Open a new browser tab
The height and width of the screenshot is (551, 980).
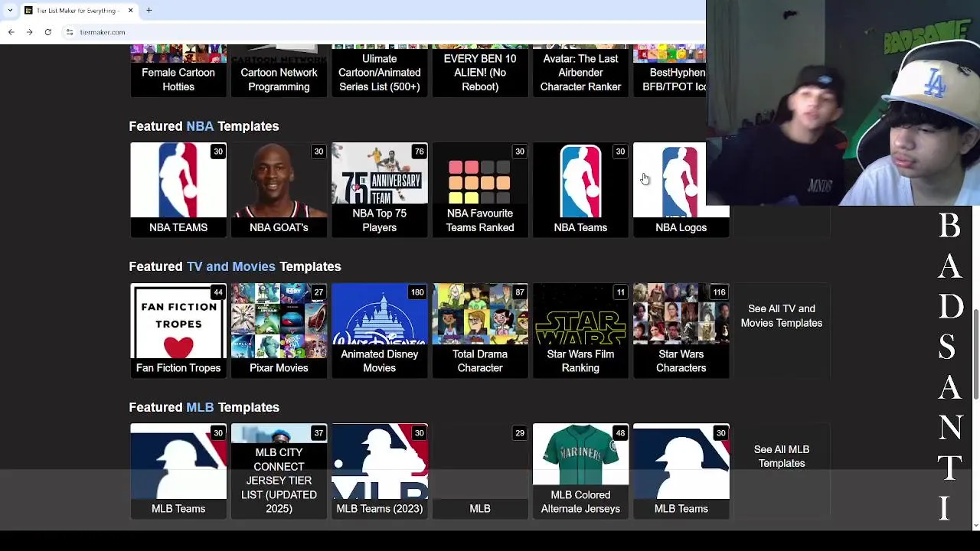tap(149, 11)
